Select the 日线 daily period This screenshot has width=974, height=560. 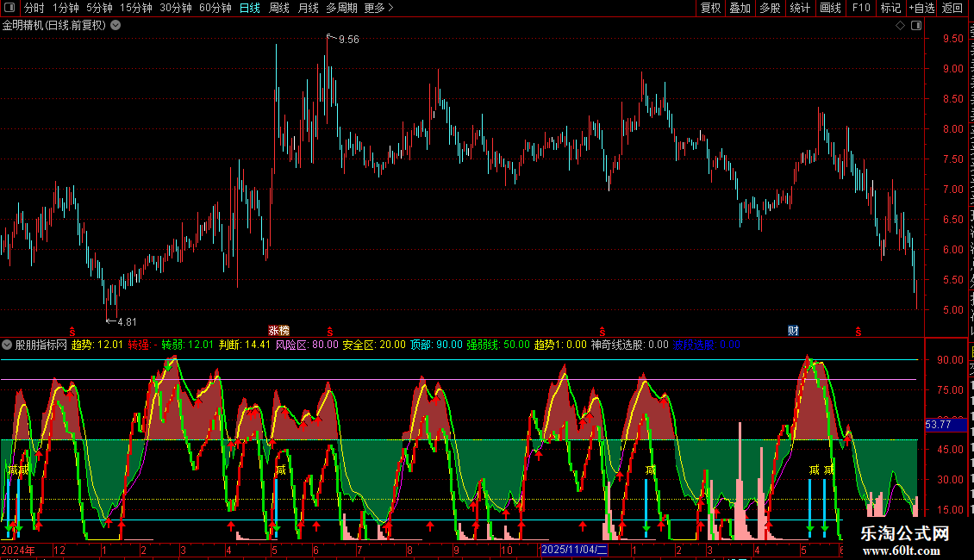tap(250, 8)
